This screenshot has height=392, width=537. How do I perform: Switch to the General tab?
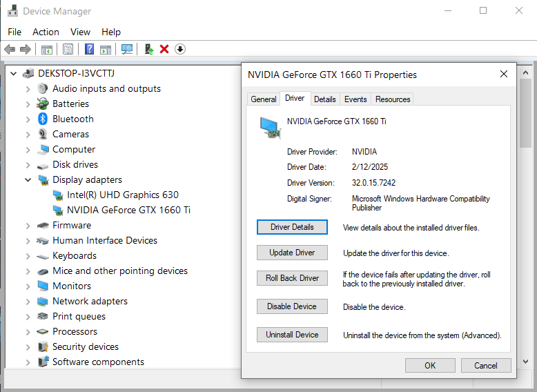(x=264, y=99)
